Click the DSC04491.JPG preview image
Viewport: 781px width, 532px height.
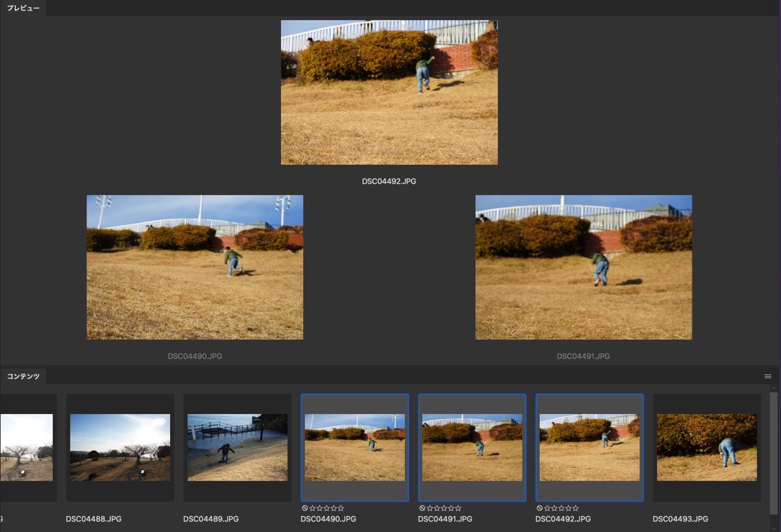(583, 267)
